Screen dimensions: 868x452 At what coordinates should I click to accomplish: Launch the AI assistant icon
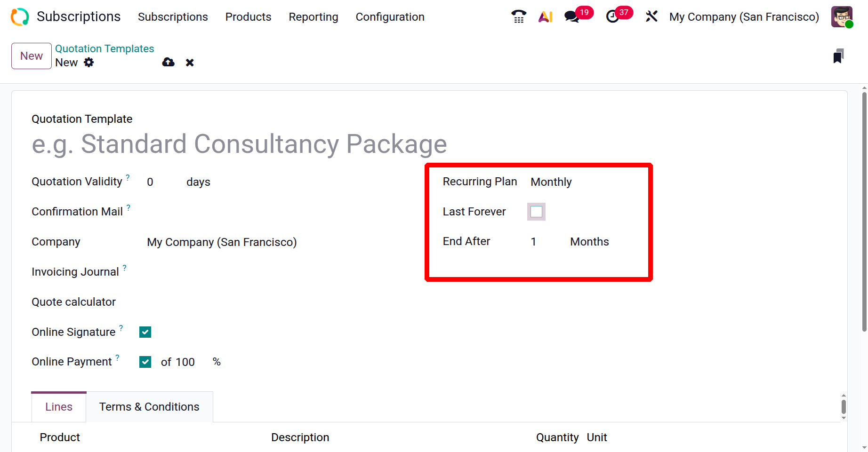tap(545, 17)
